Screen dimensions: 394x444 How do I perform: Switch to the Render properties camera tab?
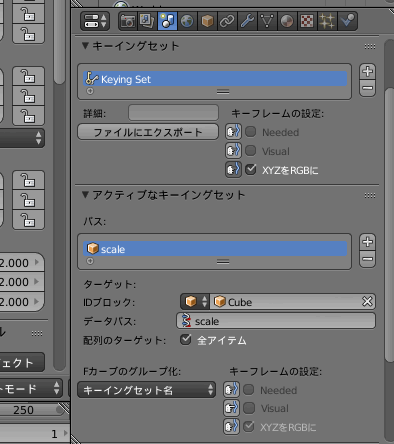point(128,21)
